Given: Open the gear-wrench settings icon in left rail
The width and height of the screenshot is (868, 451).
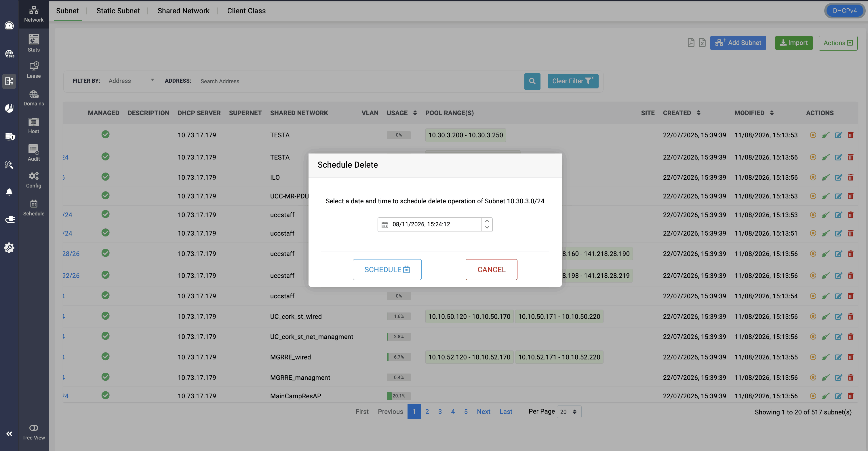Looking at the screenshot, I should 9,248.
